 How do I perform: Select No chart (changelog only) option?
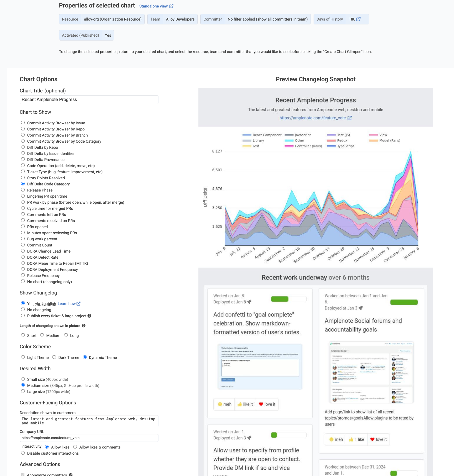[23, 281]
